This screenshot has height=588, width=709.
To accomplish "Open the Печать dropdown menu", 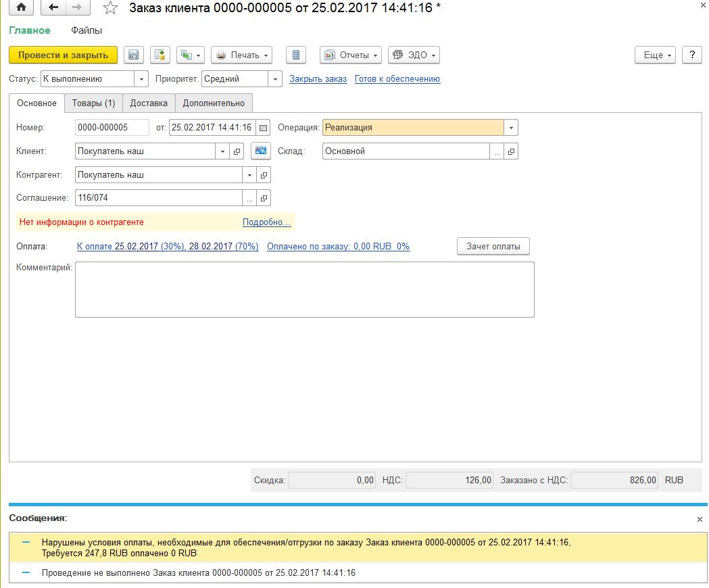I will 241,55.
